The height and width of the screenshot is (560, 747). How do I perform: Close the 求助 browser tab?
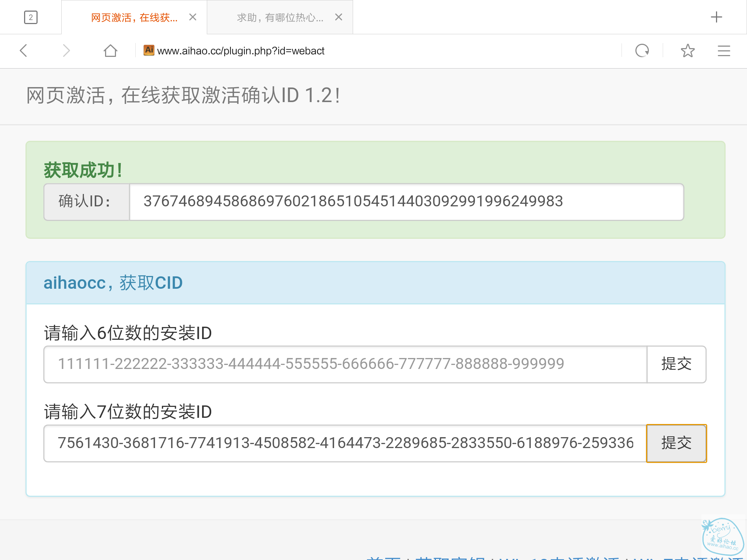[338, 17]
